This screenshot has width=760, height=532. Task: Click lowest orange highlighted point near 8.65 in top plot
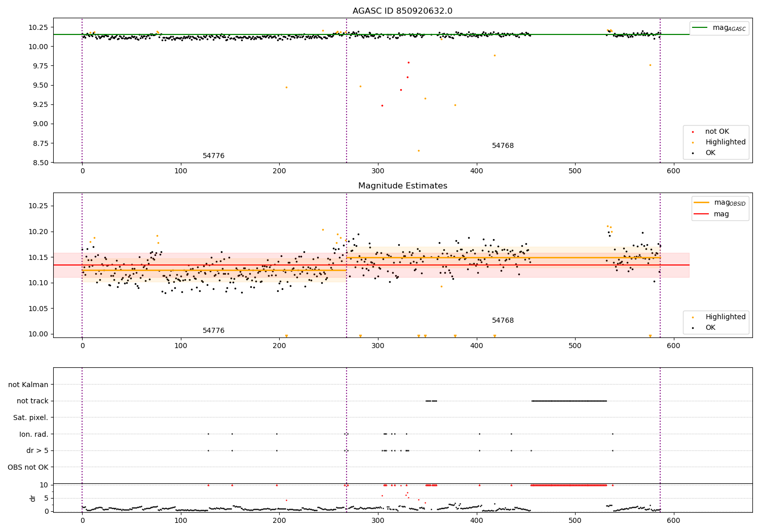419,150
